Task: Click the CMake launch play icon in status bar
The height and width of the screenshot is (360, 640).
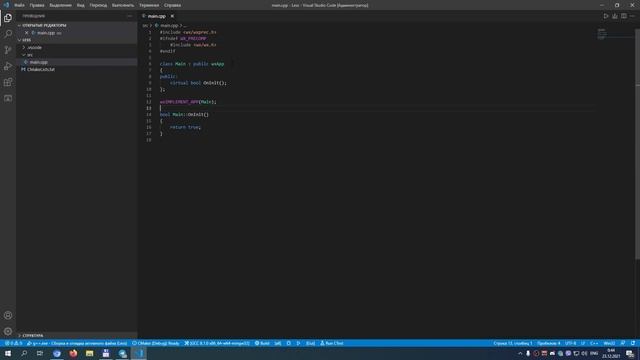Action: 298,343
